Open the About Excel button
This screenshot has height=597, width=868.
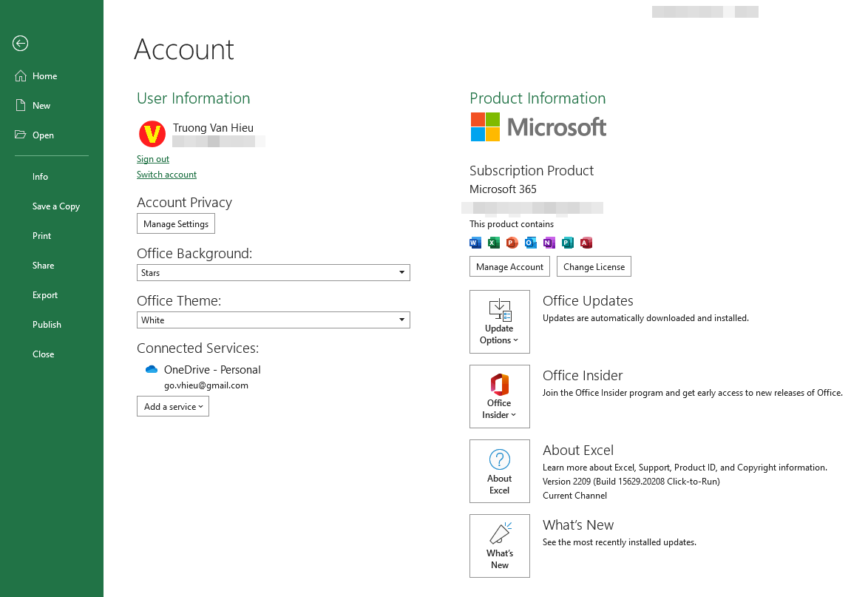tap(499, 471)
